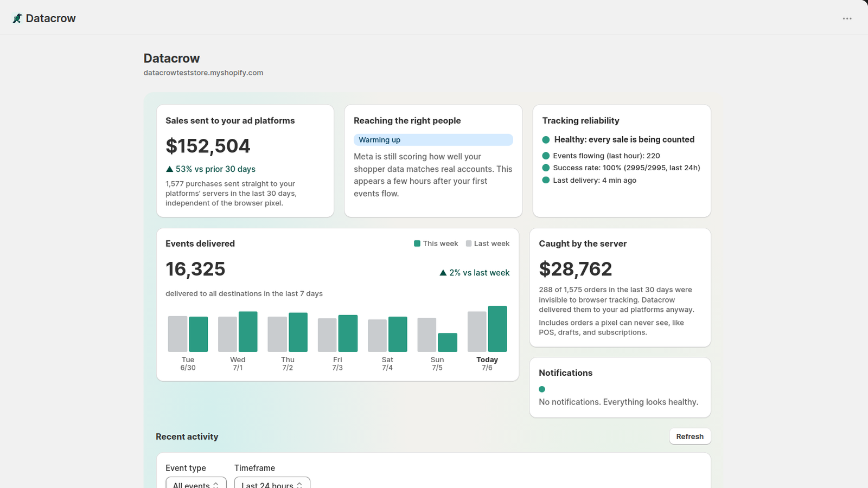Click the Fri 7/3 axis label
868x488 pixels.
coord(337,364)
